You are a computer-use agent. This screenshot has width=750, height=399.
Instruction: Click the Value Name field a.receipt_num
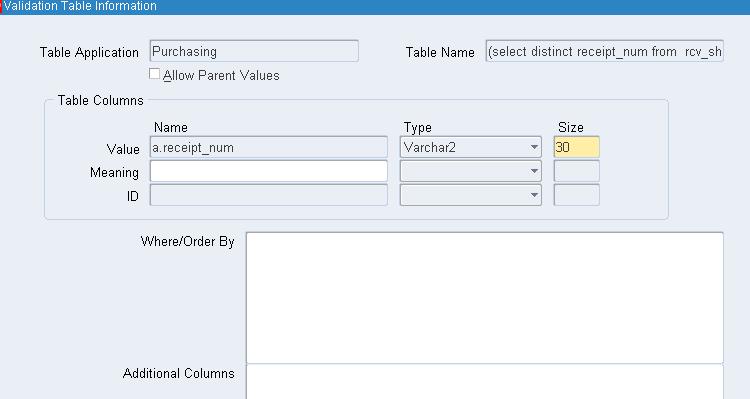coord(269,147)
